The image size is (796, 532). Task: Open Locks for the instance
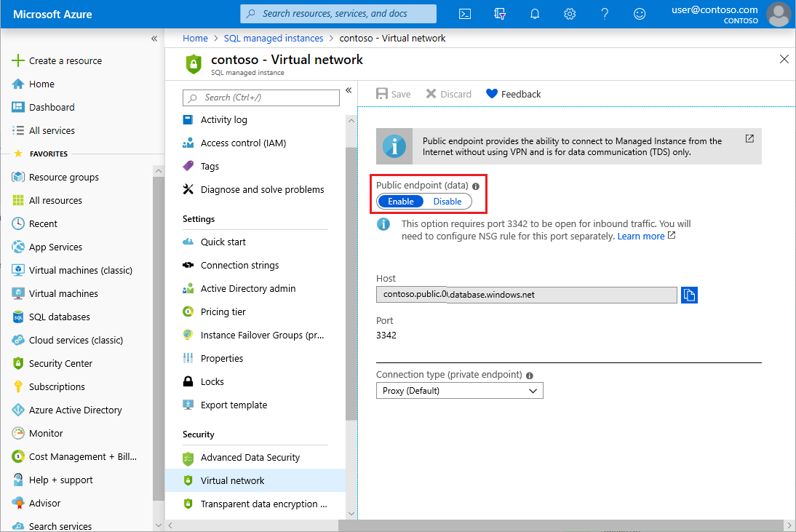(x=212, y=381)
